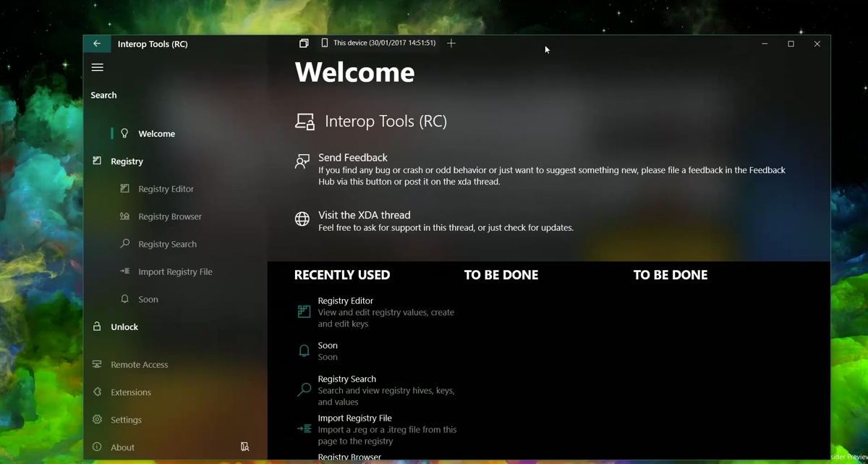Image resolution: width=868 pixels, height=464 pixels.
Task: Click the Registry Search magnifier icon in sidebar
Action: [x=124, y=244]
